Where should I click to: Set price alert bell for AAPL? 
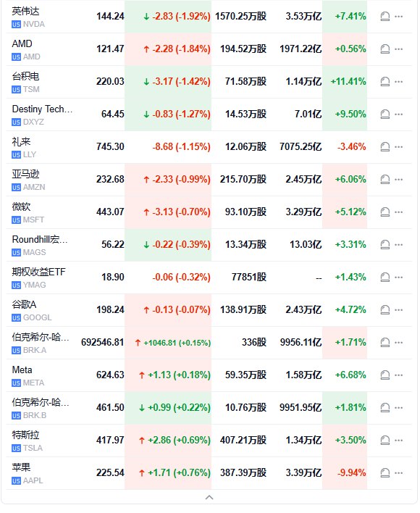(x=385, y=473)
